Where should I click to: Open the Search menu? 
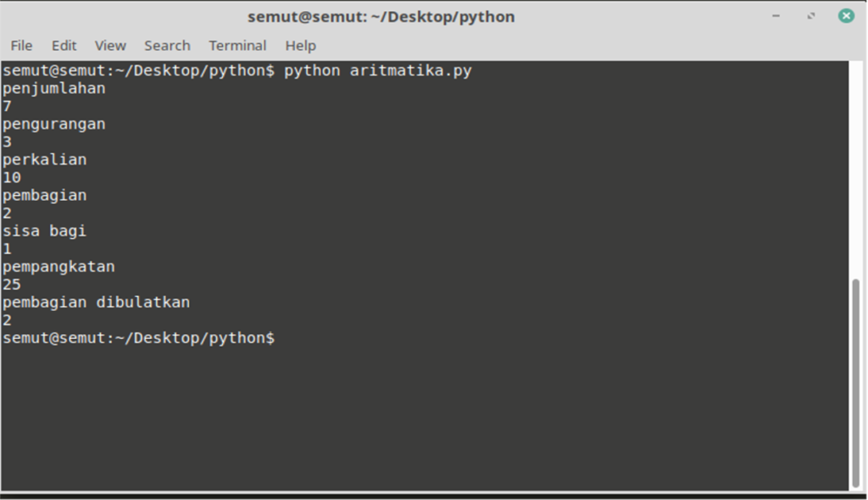167,46
